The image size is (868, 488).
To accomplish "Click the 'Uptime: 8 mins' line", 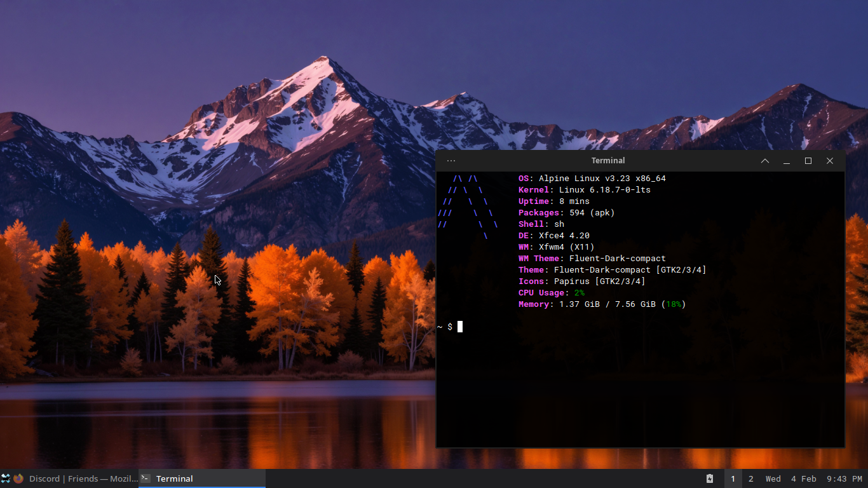I will pos(554,201).
